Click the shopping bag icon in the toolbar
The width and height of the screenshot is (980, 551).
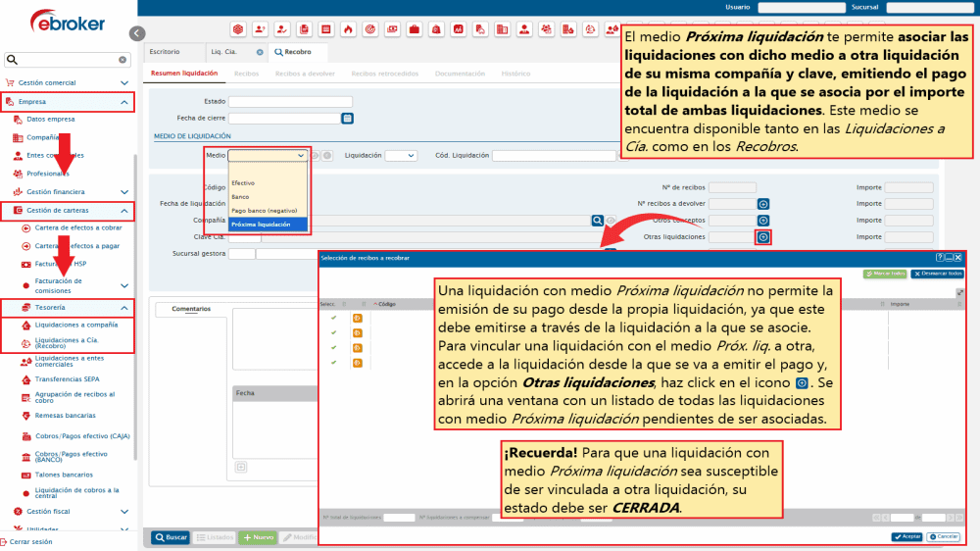(x=436, y=29)
